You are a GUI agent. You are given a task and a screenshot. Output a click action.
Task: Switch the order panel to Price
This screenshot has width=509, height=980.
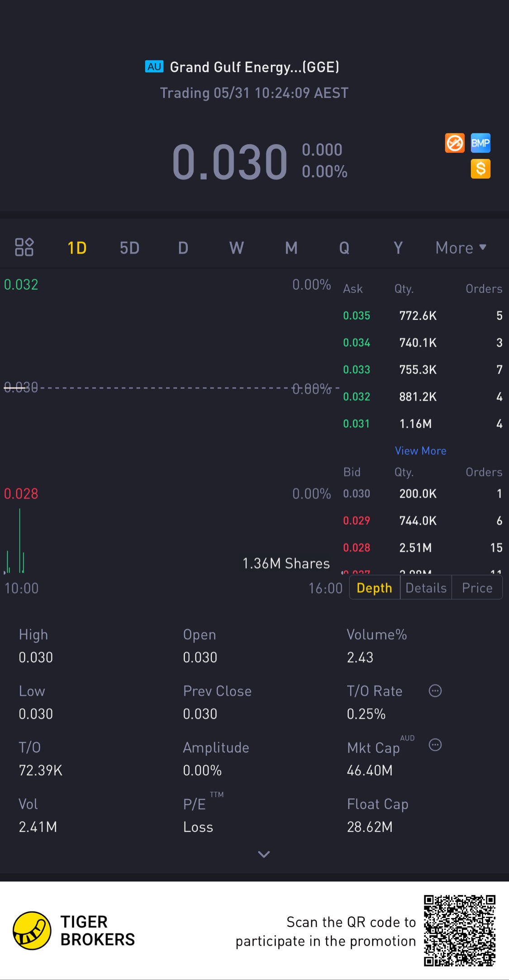pyautogui.click(x=477, y=588)
